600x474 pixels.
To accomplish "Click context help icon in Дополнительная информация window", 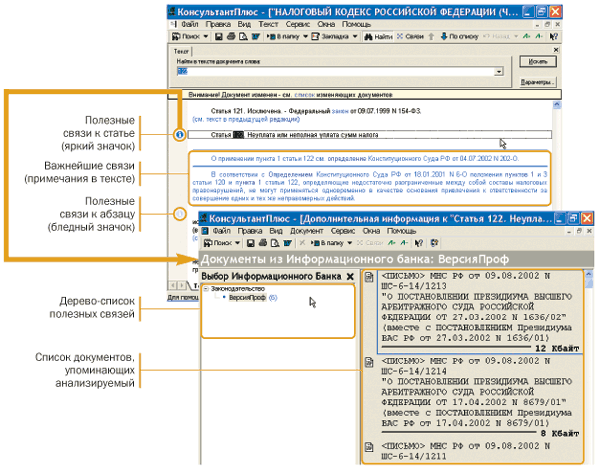I will [419, 243].
